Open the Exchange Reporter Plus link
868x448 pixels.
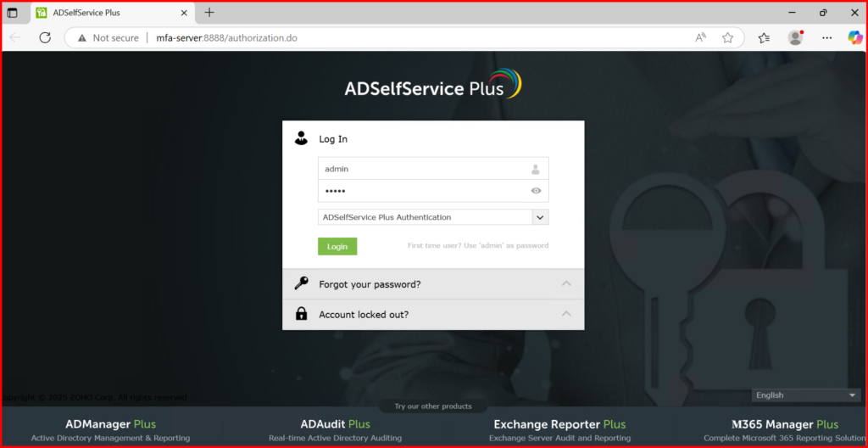point(559,424)
